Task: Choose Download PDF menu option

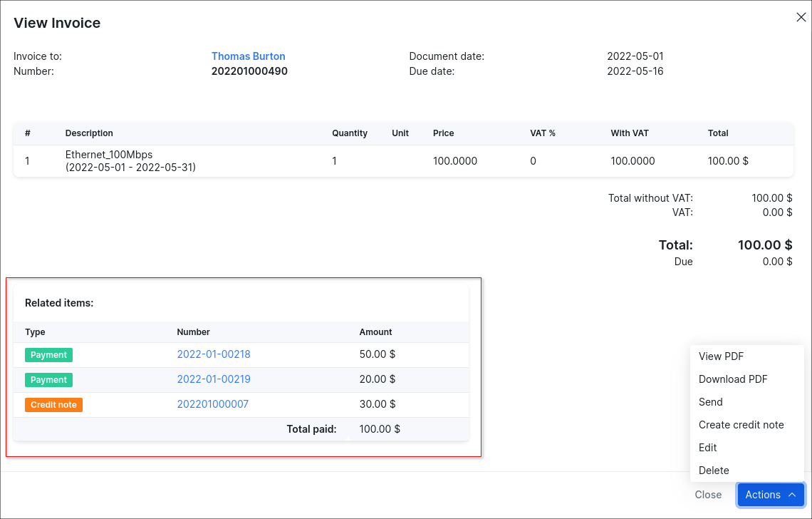Action: tap(733, 379)
